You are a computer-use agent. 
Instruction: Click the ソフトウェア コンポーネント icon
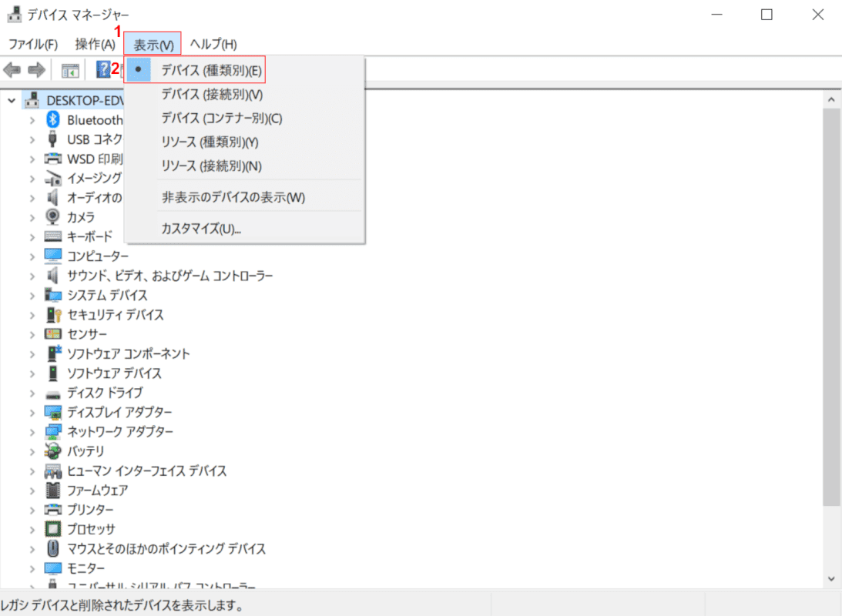pyautogui.click(x=54, y=353)
